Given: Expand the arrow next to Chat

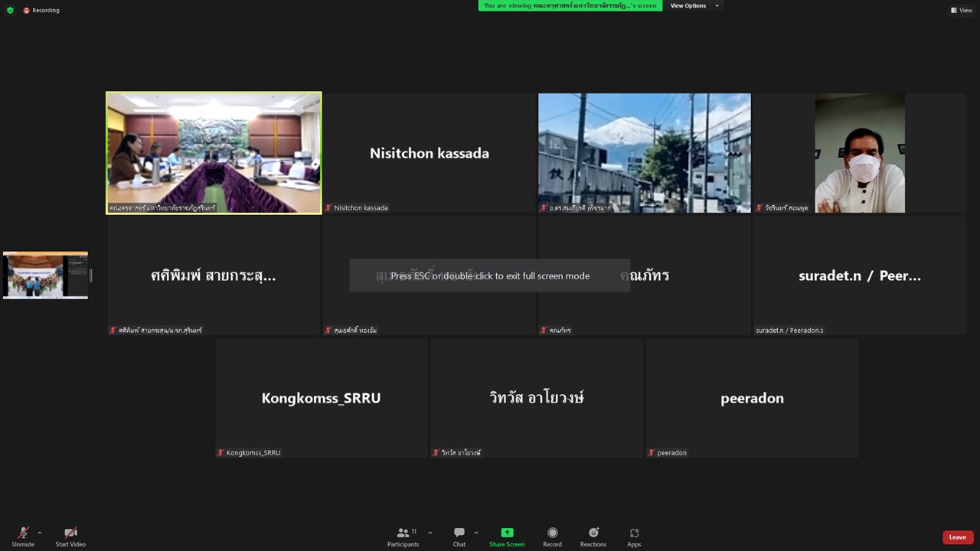Looking at the screenshot, I should pyautogui.click(x=476, y=533).
